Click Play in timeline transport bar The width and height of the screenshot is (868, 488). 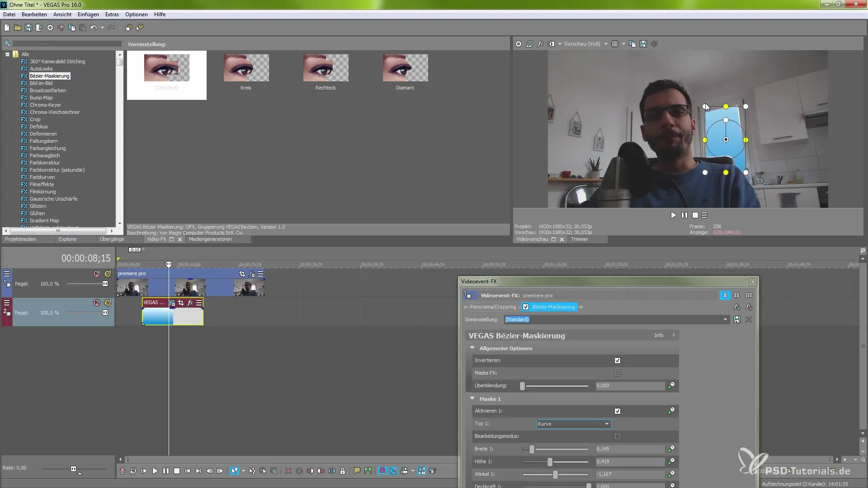155,471
